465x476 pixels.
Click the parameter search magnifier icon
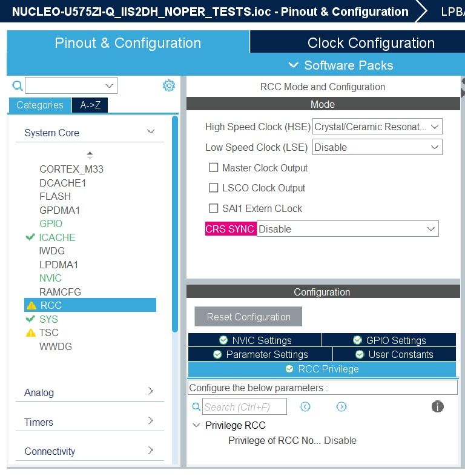point(196,406)
